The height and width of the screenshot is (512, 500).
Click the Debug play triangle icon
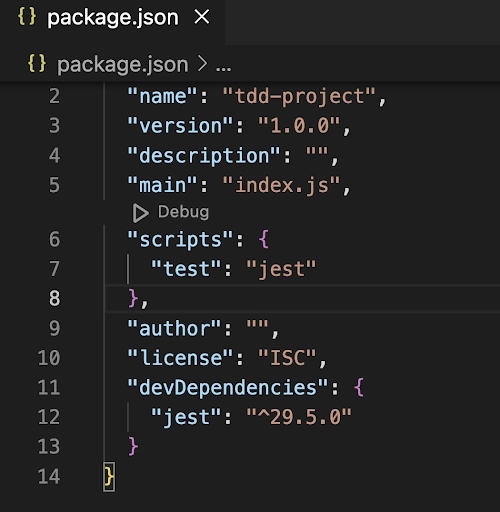point(140,213)
